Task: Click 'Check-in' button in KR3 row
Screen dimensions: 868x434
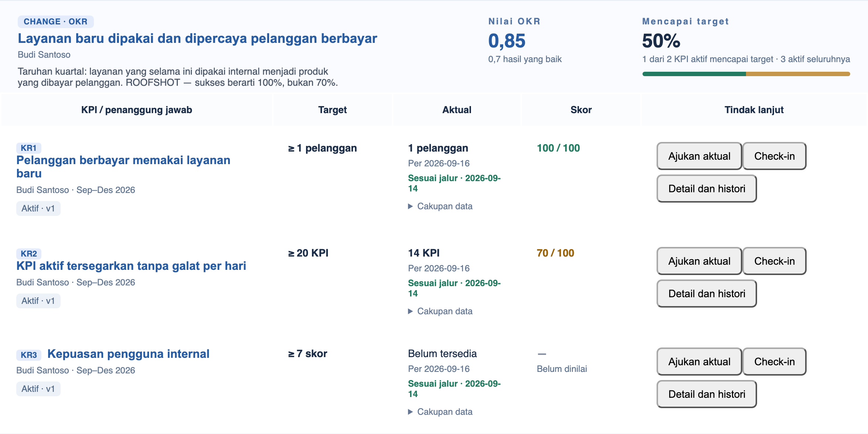Action: click(x=774, y=362)
